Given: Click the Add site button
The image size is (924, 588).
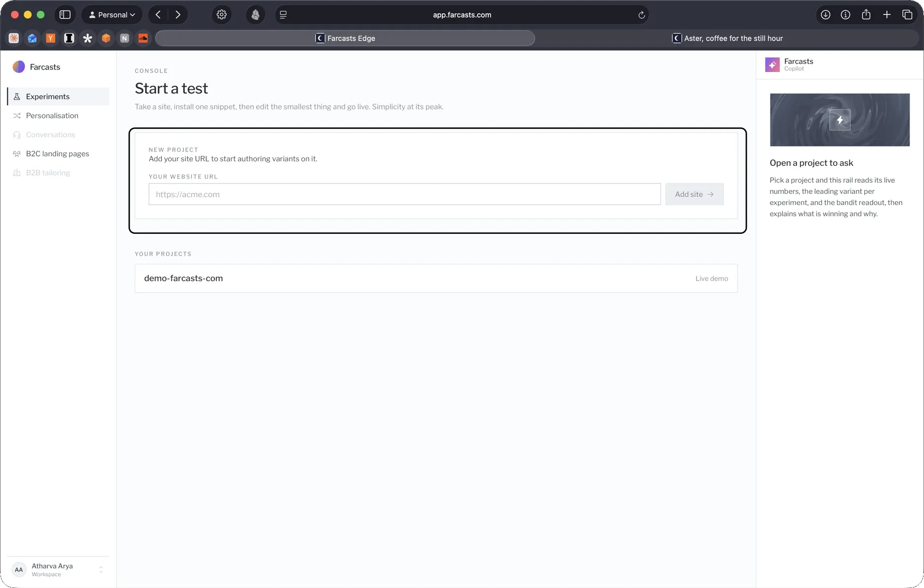Looking at the screenshot, I should [x=694, y=194].
